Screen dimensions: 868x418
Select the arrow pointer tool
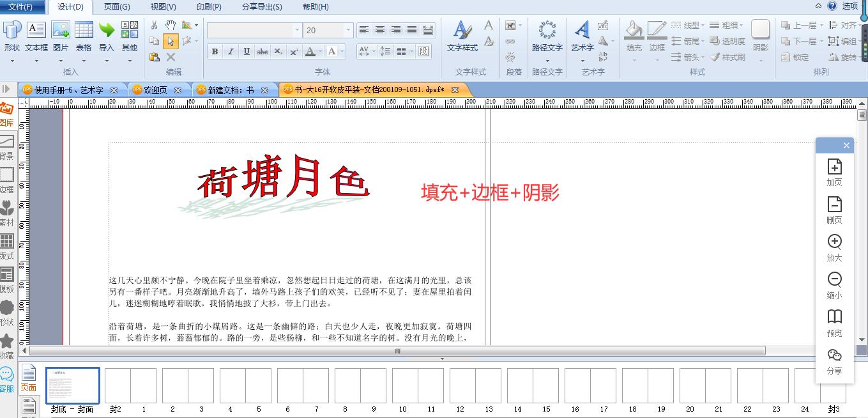(171, 41)
